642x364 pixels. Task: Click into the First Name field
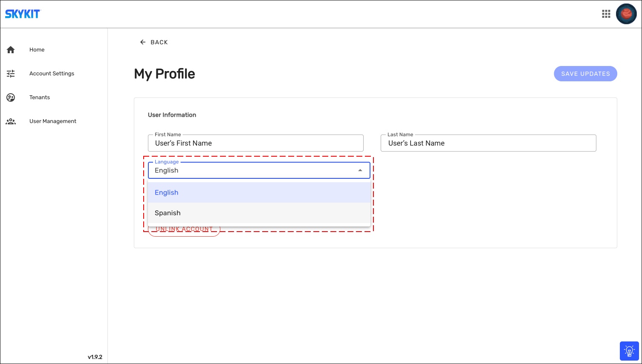(256, 143)
